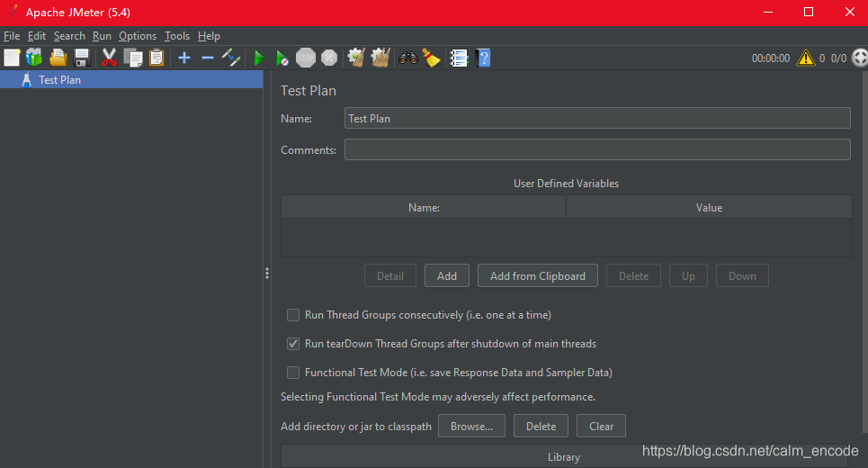Click the panel split handle dots
Screen dimensions: 868x468
[267, 273]
